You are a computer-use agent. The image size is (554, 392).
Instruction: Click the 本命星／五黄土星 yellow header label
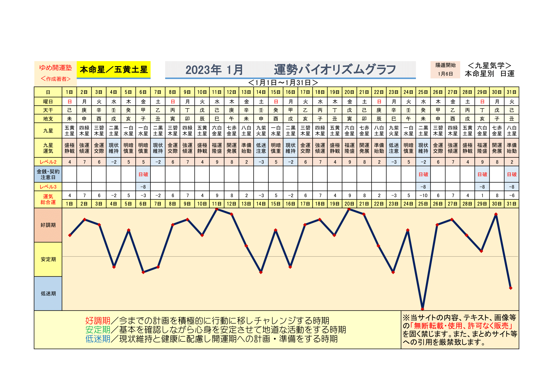pos(113,69)
